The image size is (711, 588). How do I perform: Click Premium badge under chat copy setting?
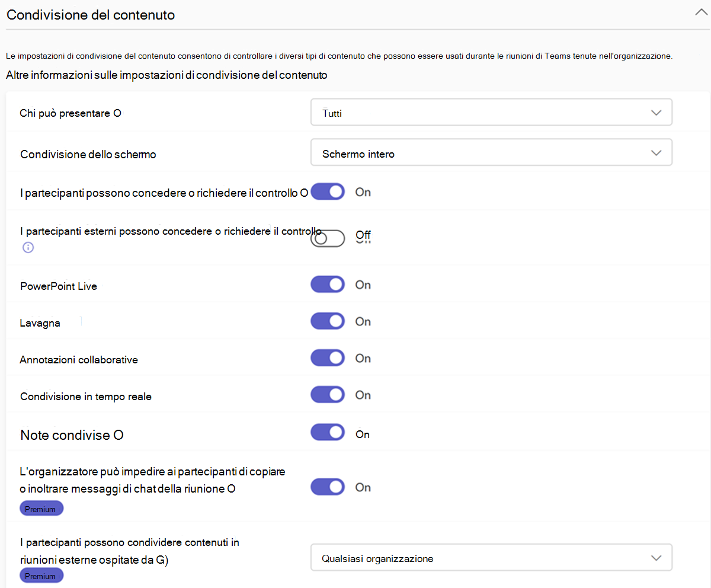pyautogui.click(x=41, y=509)
